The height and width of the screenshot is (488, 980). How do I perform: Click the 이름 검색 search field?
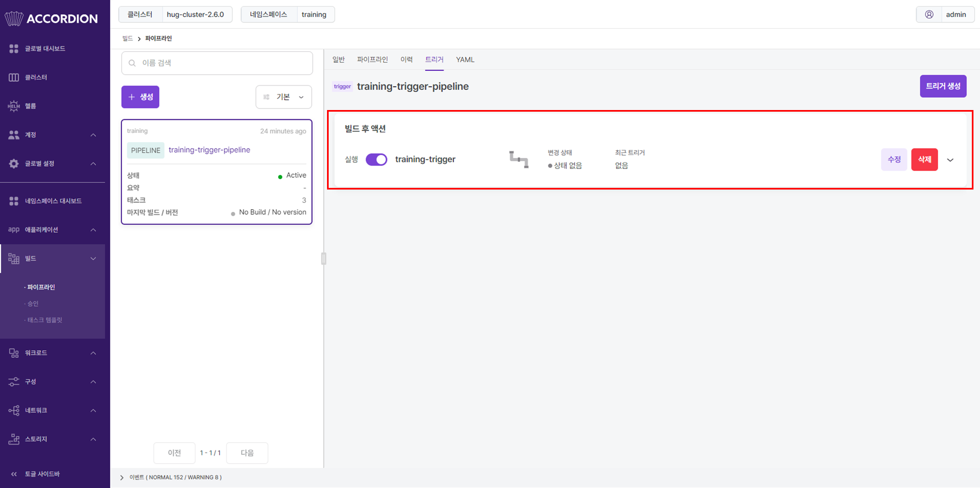[x=217, y=63]
